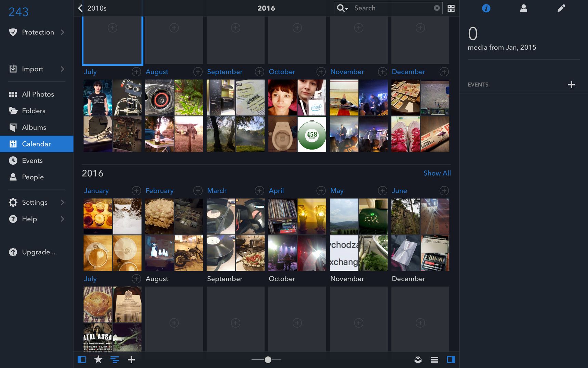This screenshot has height=368, width=588.
Task: Toggle the right info panel
Action: tap(451, 359)
